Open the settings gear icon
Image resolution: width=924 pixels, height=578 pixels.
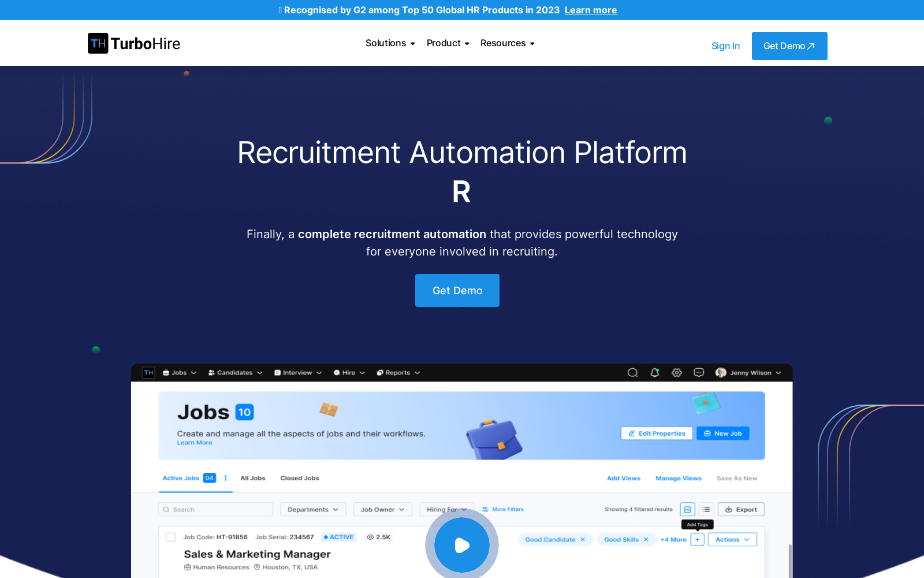(x=677, y=373)
